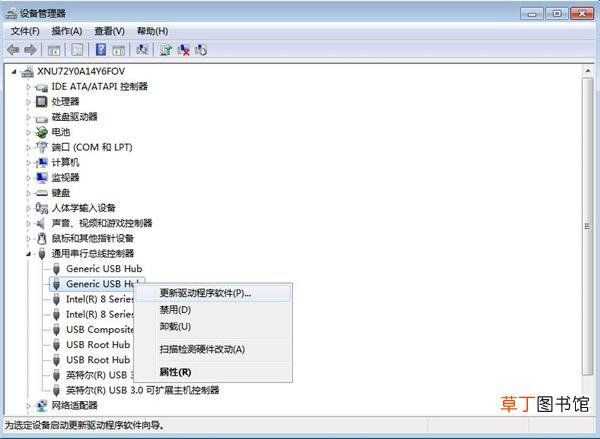Image resolution: width=600 pixels, height=439 pixels.
Task: Open the blue question mark Help icon
Action: click(101, 50)
